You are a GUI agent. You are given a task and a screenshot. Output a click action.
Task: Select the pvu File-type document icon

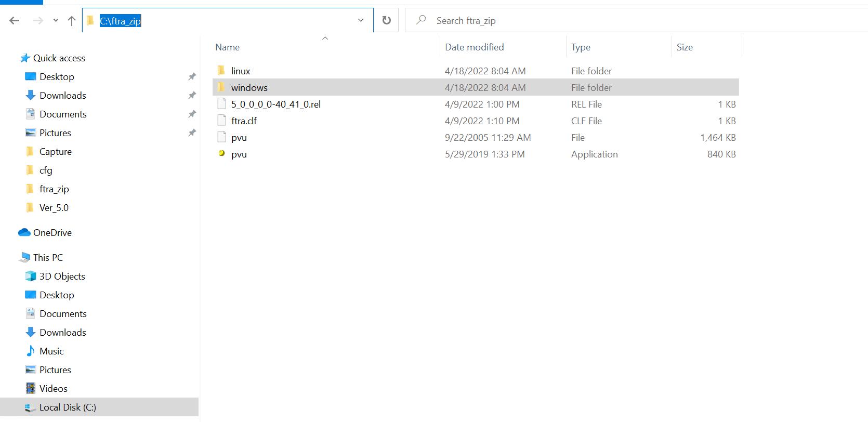pos(221,137)
